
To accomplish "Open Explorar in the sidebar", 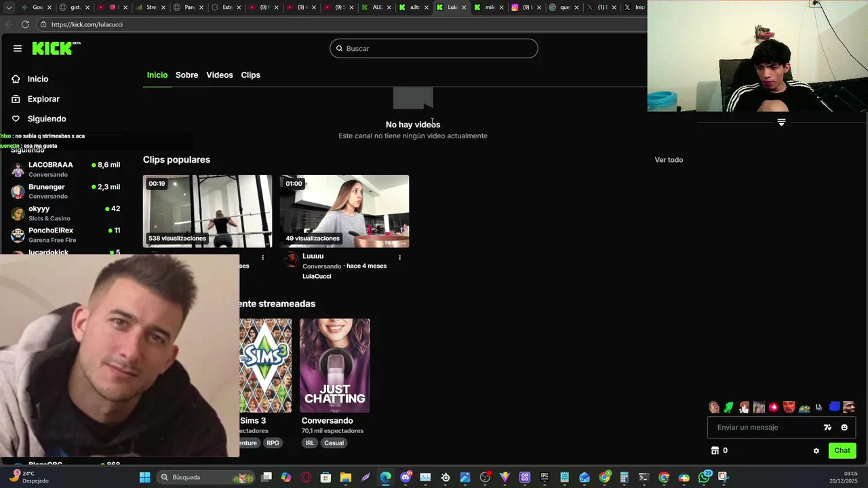I will [43, 99].
